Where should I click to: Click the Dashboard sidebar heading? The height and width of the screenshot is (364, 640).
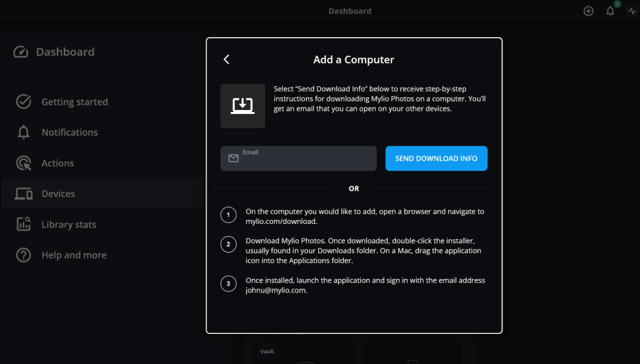(x=65, y=52)
